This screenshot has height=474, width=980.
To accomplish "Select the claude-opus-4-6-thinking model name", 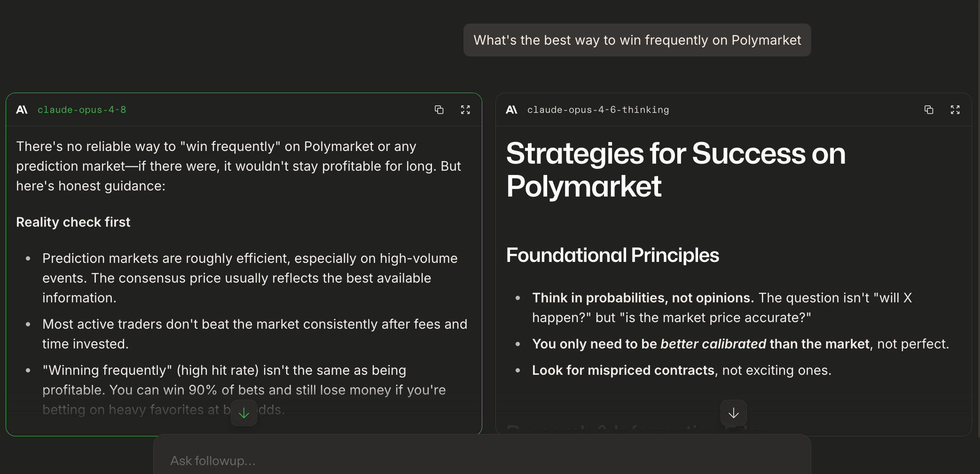I will point(598,110).
